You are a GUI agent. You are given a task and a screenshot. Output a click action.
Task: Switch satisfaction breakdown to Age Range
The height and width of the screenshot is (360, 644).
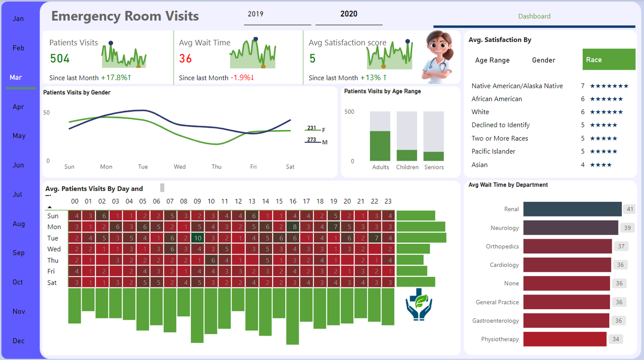coord(492,60)
